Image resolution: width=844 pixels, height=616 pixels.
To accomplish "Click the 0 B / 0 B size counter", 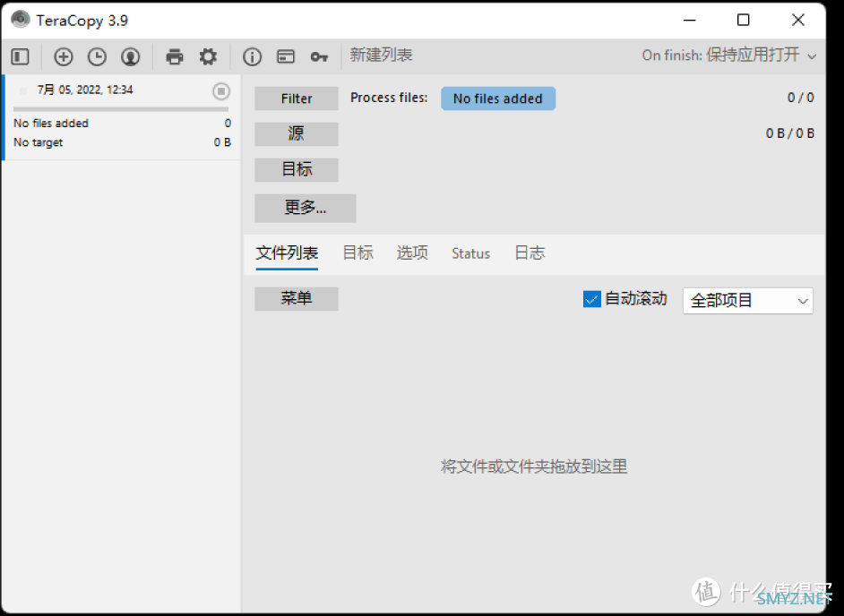I will coord(790,133).
